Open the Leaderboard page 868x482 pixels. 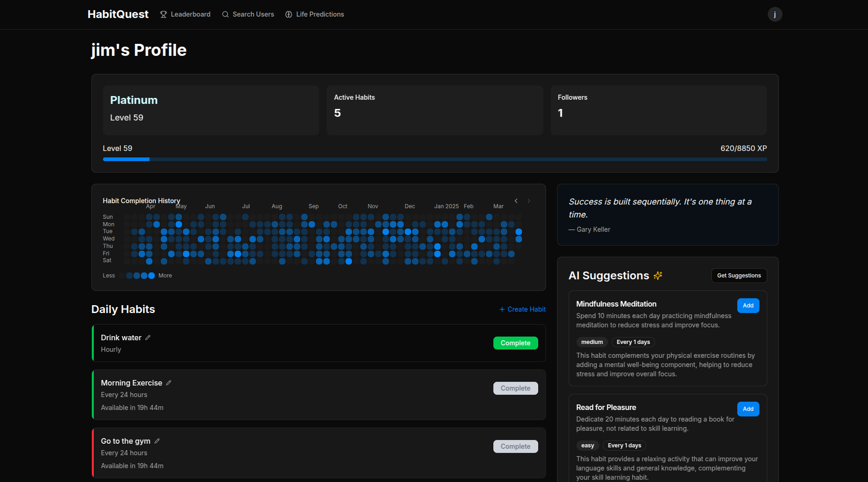tap(185, 14)
